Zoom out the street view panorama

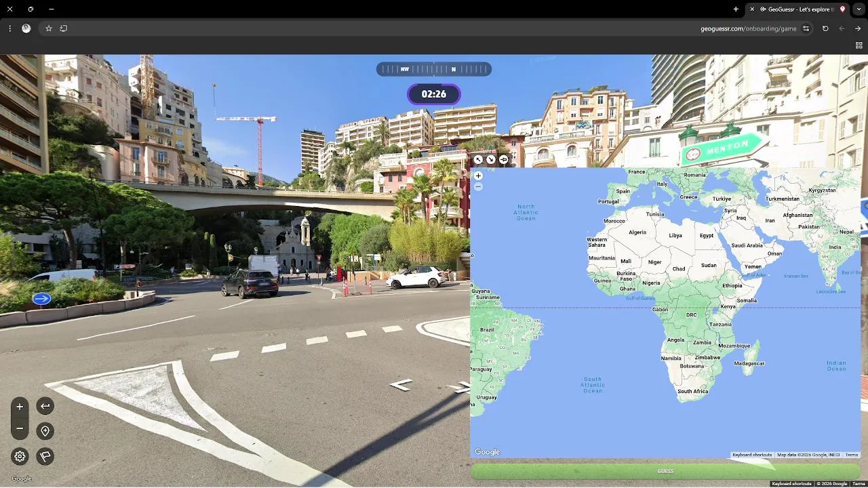(x=20, y=428)
